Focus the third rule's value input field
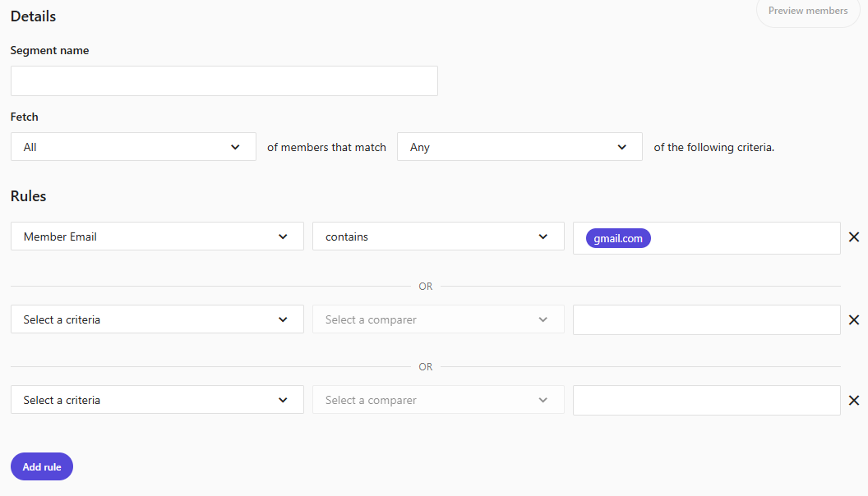The image size is (868, 496). click(x=706, y=401)
